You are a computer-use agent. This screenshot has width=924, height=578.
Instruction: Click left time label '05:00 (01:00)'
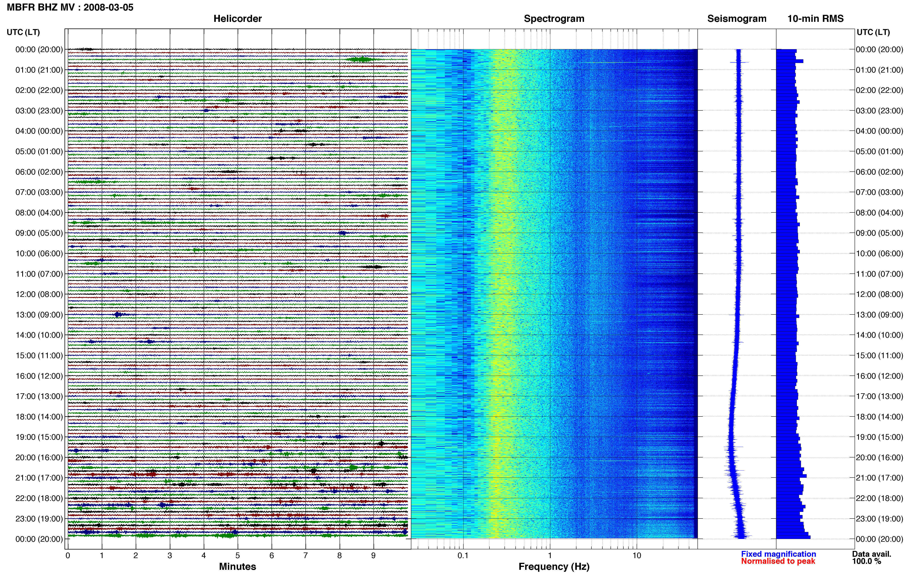point(39,151)
